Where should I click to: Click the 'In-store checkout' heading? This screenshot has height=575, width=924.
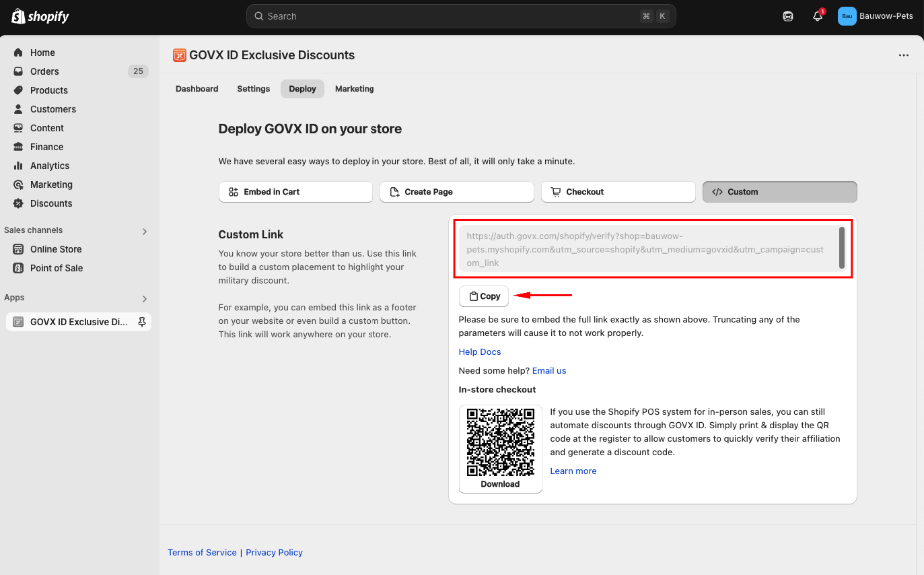(497, 389)
